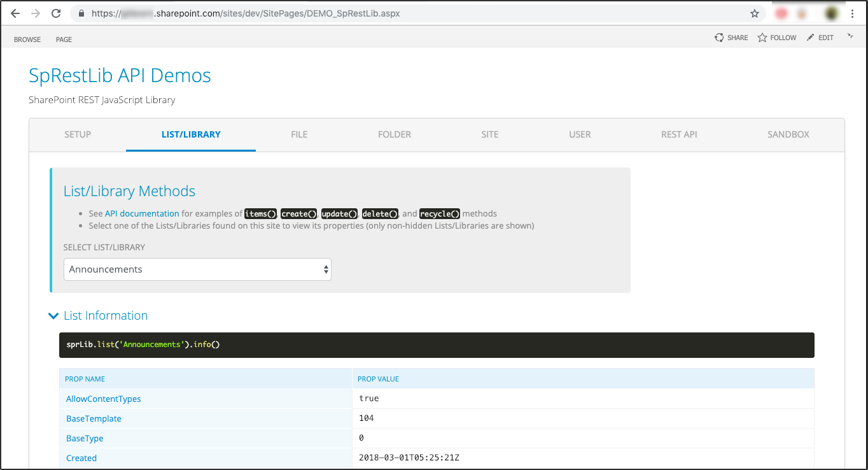Click the List/Library Methods heading
The width and height of the screenshot is (868, 470).
pyautogui.click(x=129, y=191)
